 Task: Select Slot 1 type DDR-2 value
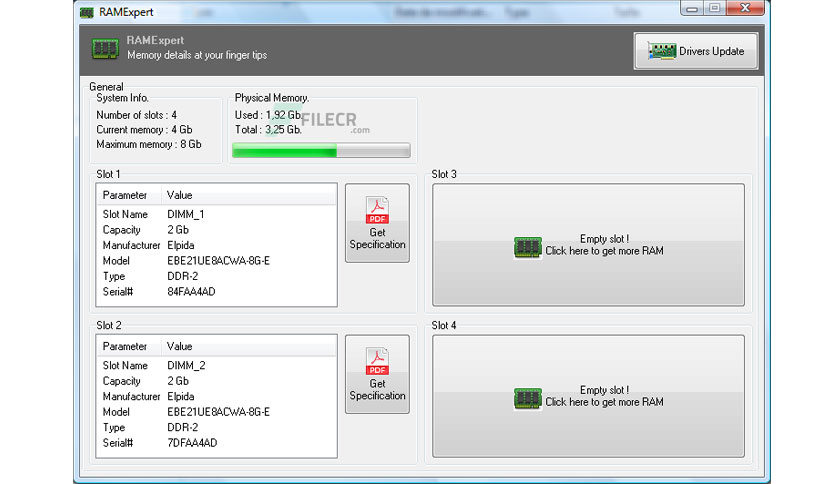182,276
